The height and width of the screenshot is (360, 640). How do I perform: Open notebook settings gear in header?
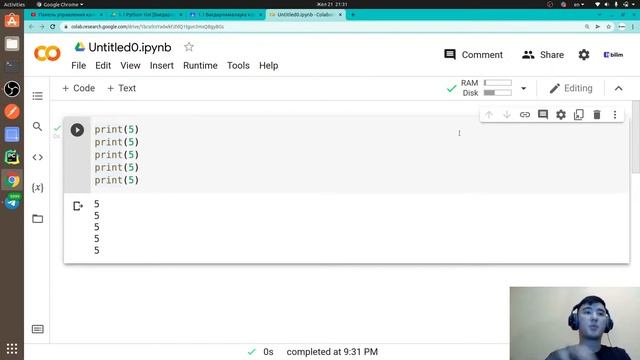pos(584,55)
